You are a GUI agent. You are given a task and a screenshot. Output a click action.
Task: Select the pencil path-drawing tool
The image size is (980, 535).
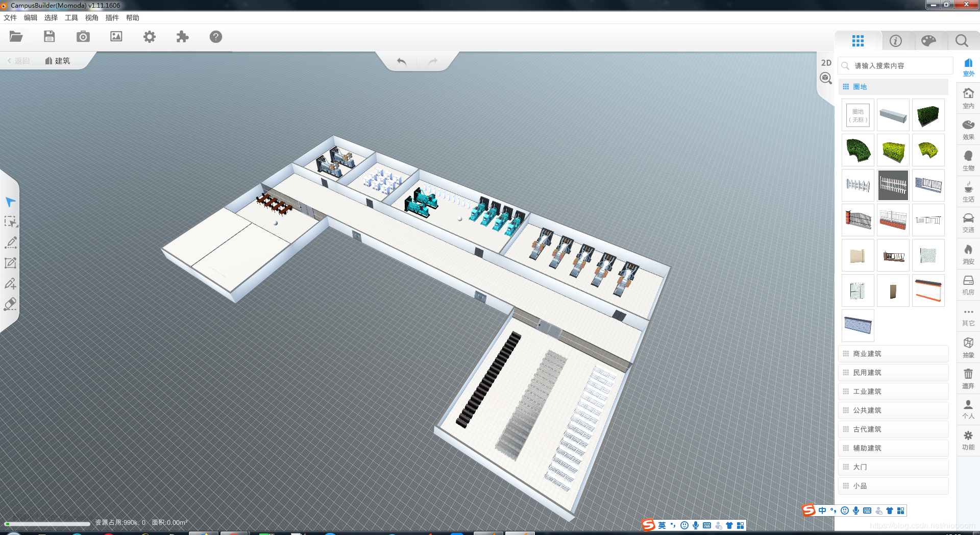click(10, 243)
